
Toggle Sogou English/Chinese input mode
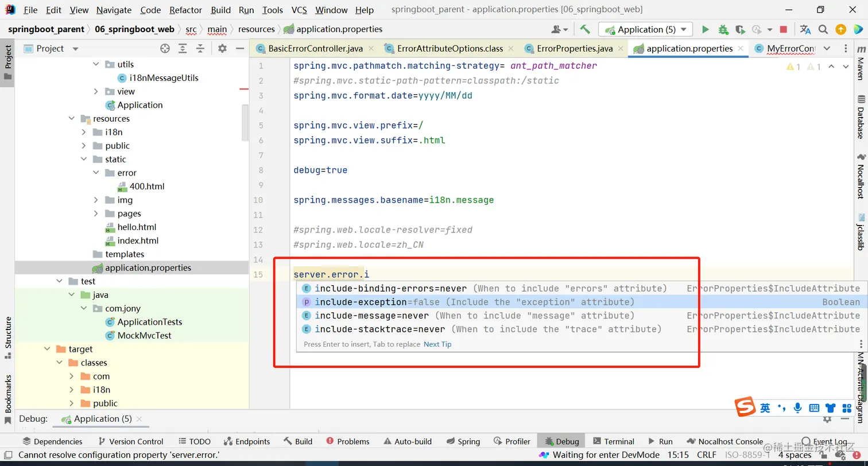pos(765,408)
